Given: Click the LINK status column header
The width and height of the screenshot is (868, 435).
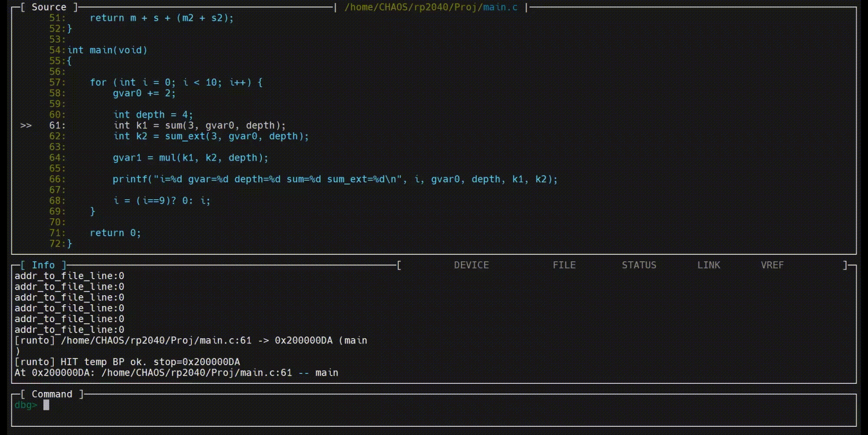Looking at the screenshot, I should [x=708, y=265].
